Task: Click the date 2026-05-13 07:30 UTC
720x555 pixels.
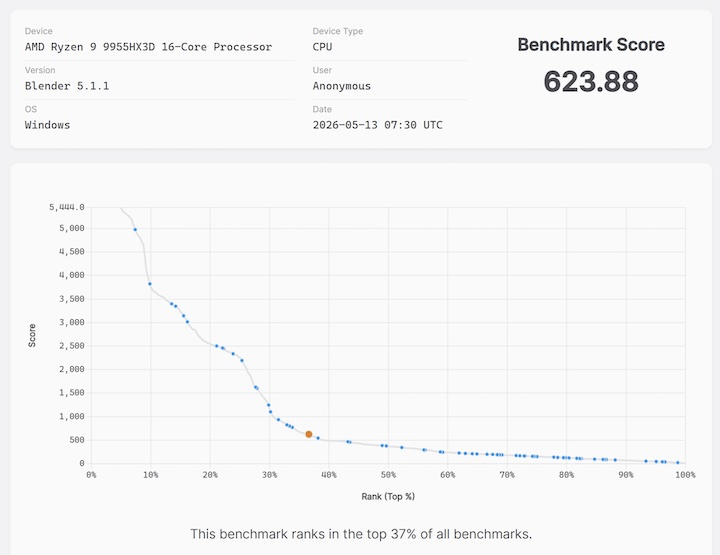Action: point(377,125)
